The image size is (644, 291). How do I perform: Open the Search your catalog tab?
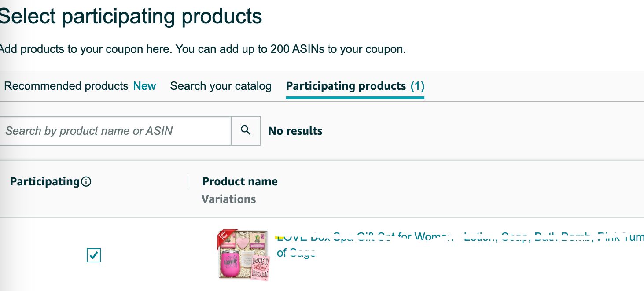[x=221, y=86]
